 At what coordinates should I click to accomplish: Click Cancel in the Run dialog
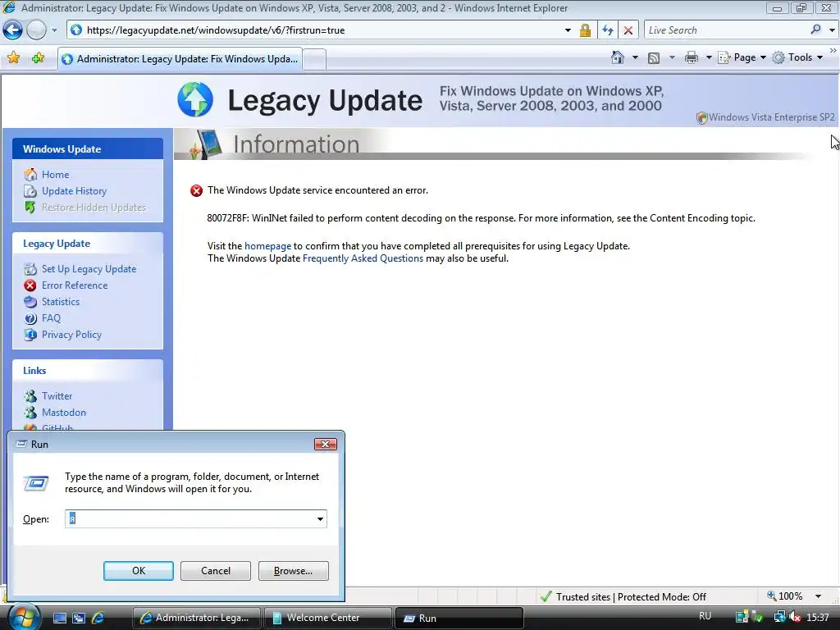coord(216,571)
